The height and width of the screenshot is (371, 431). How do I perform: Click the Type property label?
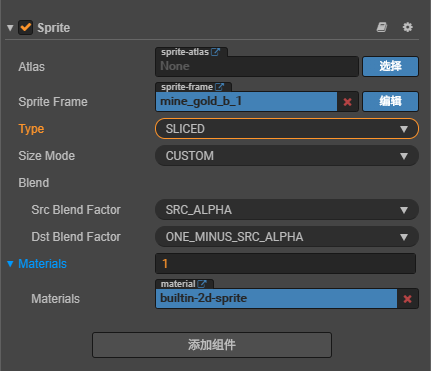31,129
